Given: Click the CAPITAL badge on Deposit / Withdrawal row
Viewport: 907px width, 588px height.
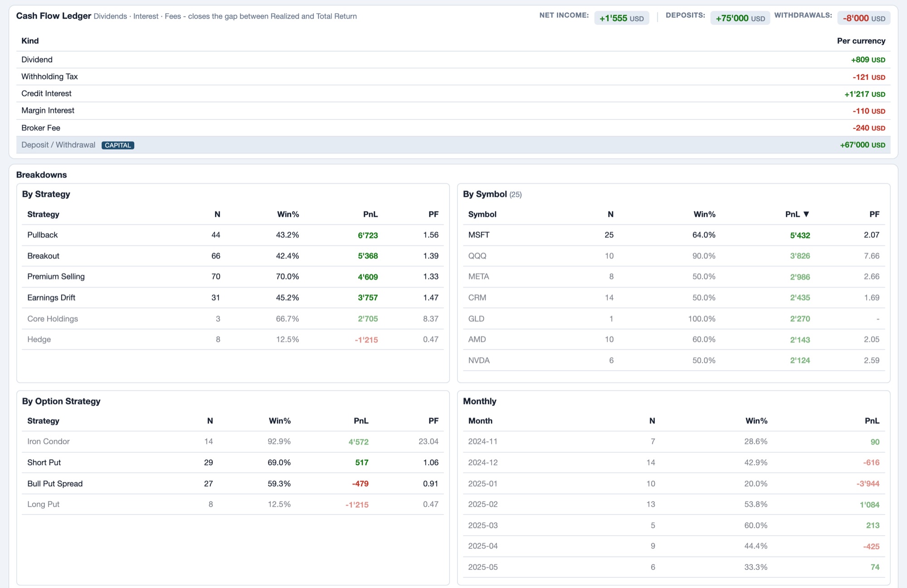Looking at the screenshot, I should pos(118,145).
